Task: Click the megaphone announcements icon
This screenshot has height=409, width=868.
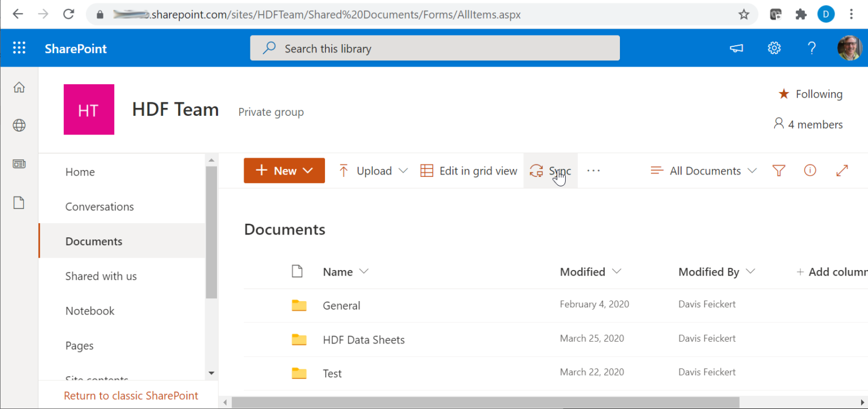Action: tap(736, 48)
